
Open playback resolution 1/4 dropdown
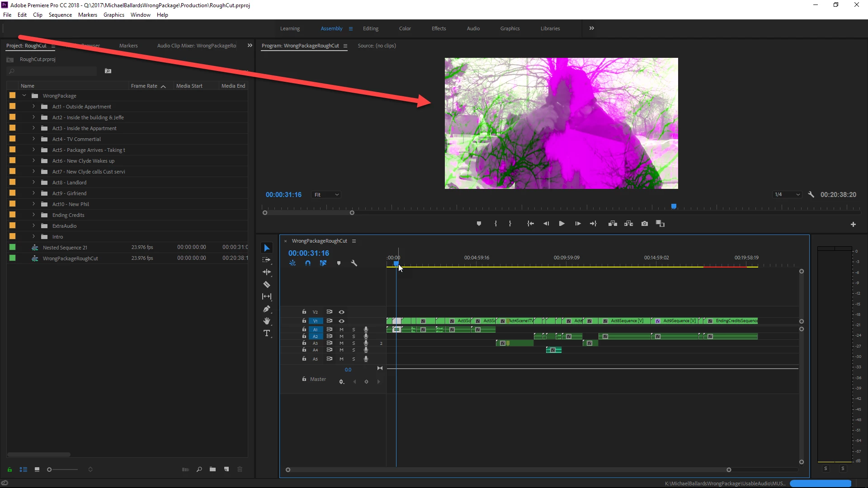click(787, 195)
